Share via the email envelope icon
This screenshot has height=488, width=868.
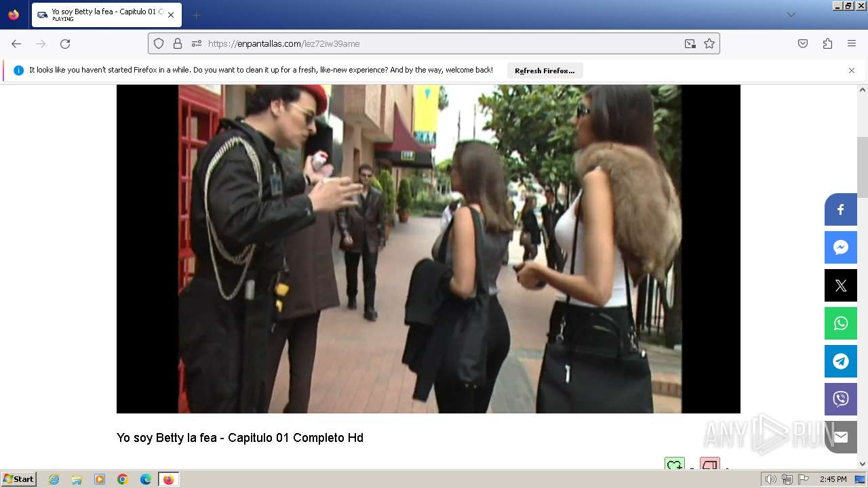point(840,437)
